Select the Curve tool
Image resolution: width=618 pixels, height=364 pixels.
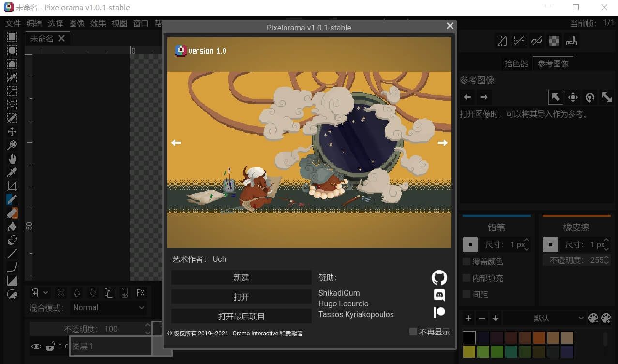point(12,267)
